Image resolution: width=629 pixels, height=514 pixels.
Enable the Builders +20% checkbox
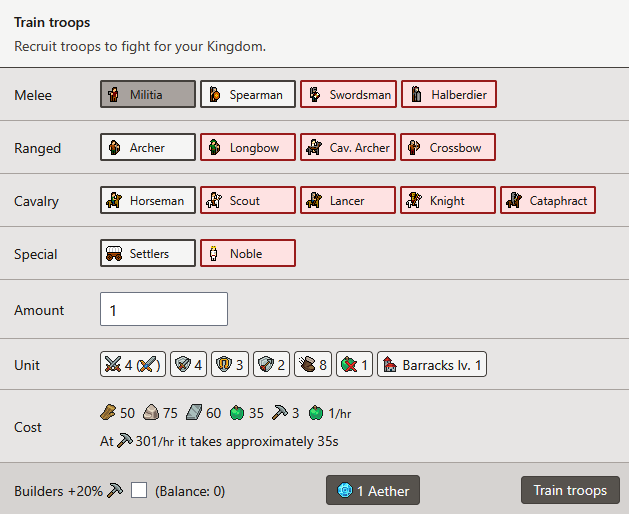[x=139, y=490]
